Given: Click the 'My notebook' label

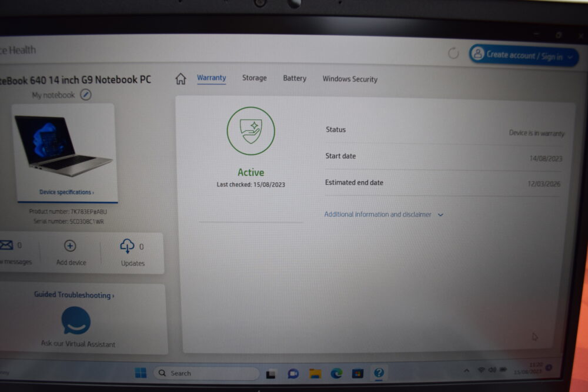Looking at the screenshot, I should [x=54, y=95].
